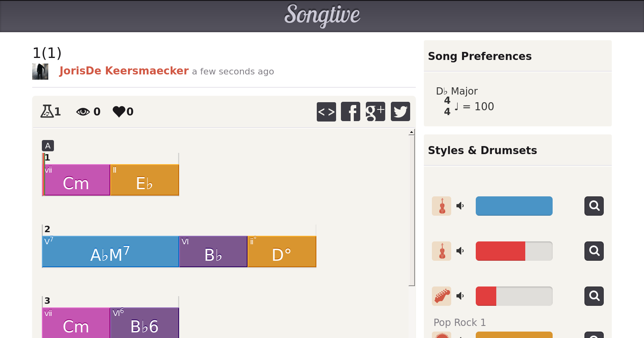Click the violin icon beside the blue volume bar
Image resolution: width=644 pixels, height=338 pixels.
442,206
